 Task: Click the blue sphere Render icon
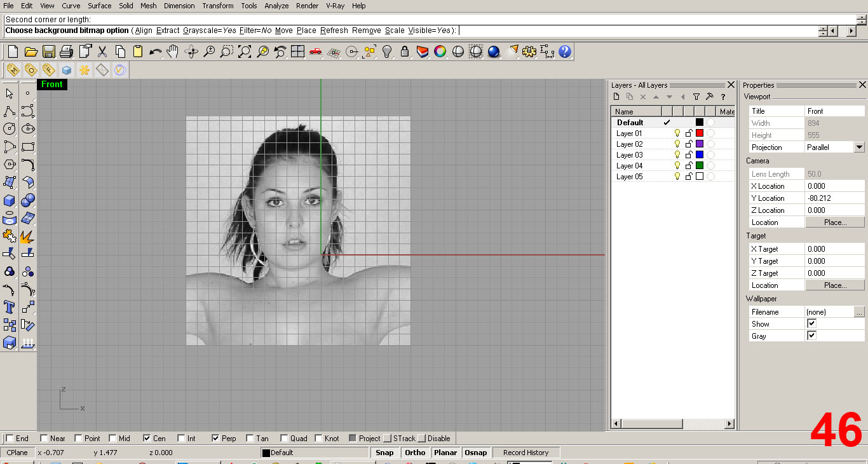tap(494, 51)
